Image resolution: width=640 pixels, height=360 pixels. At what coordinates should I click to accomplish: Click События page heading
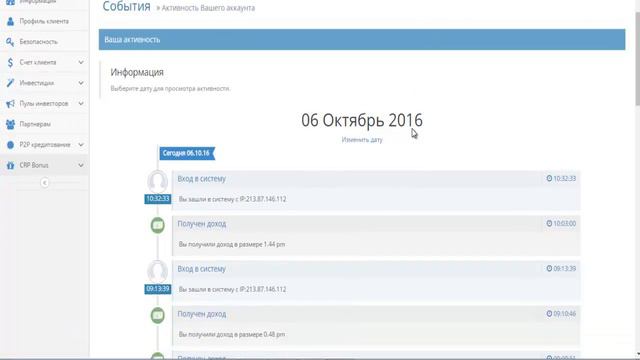click(127, 7)
